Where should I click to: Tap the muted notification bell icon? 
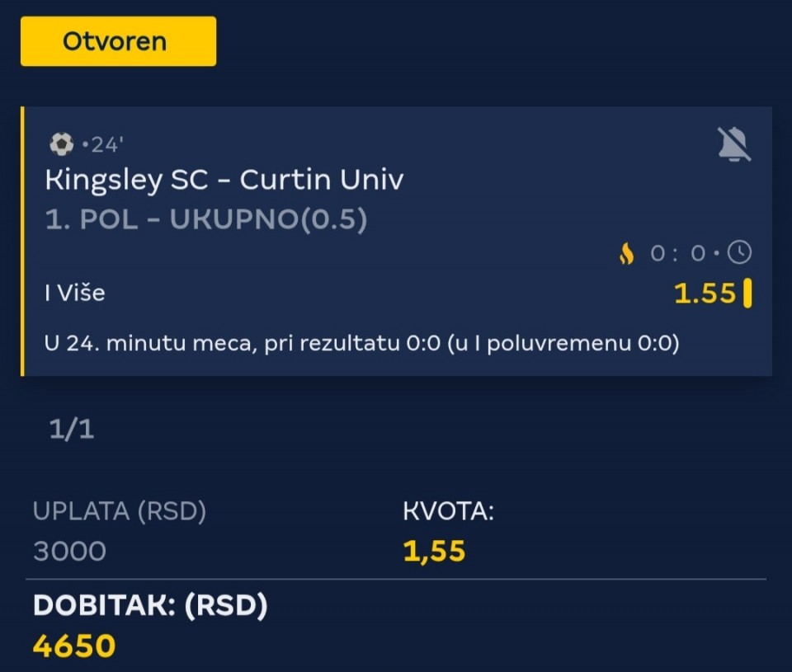click(733, 146)
